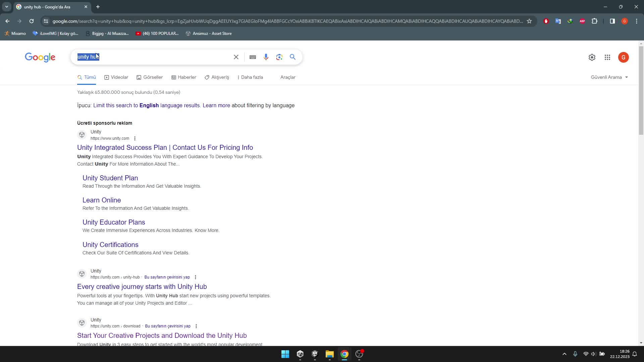This screenshot has width=644, height=362.
Task: Toggle the Chrome side panel
Action: [612, 21]
